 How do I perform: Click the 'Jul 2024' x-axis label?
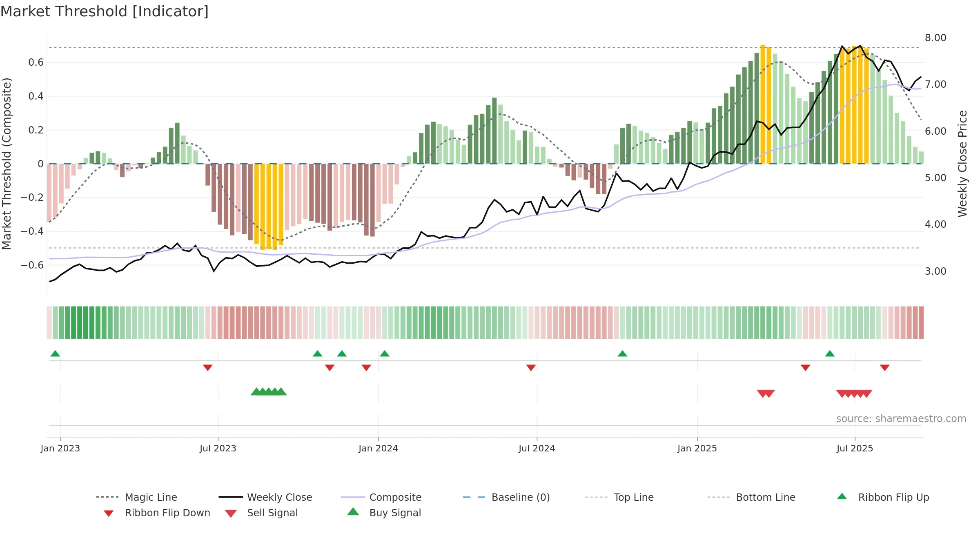click(537, 448)
